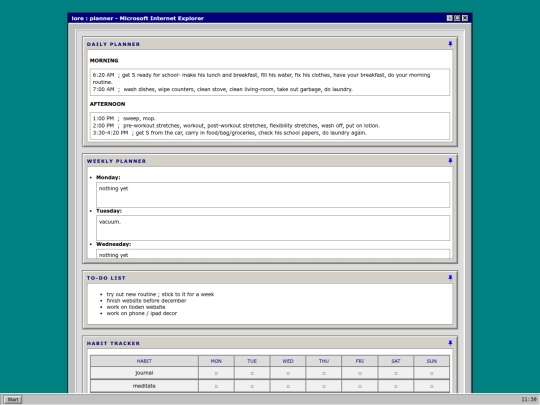Click the Afternoon schedule box
This screenshot has height=405, width=540.
(270, 126)
